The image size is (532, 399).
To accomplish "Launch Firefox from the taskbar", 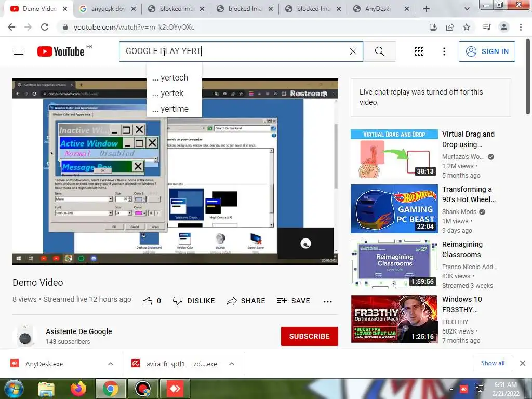I will tap(78, 389).
